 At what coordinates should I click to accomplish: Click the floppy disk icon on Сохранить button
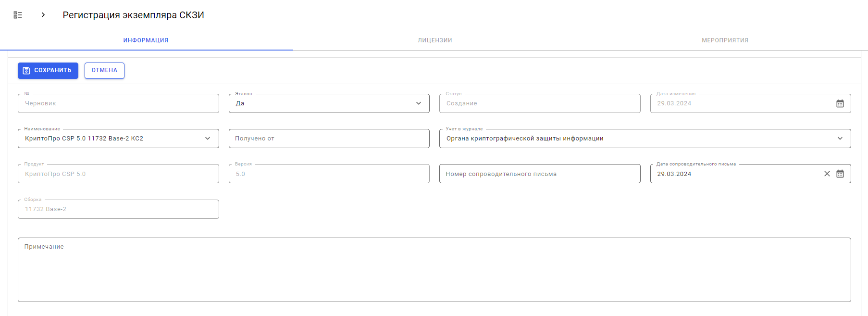point(26,71)
